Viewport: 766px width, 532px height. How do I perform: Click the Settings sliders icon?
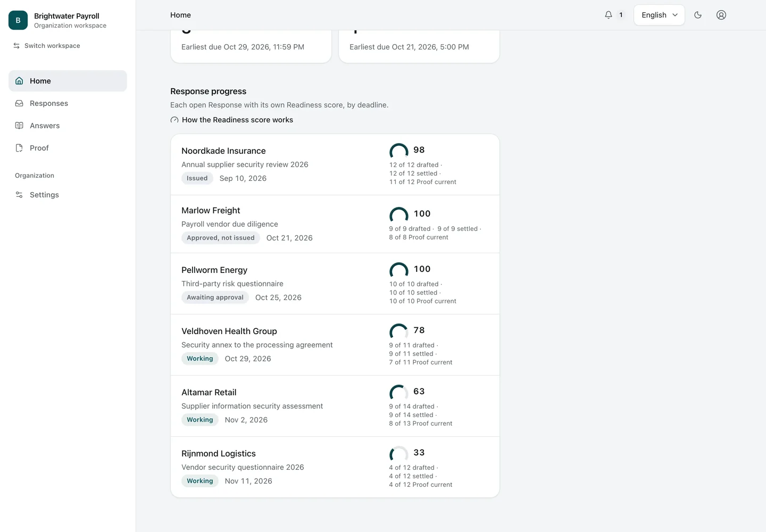[19, 195]
